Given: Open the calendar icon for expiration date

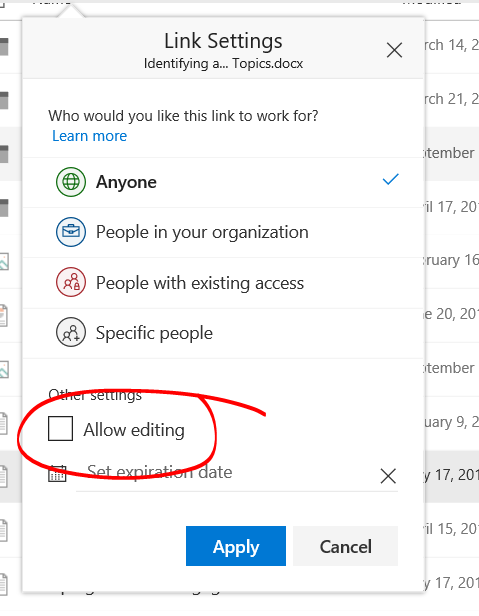Looking at the screenshot, I should tap(57, 473).
